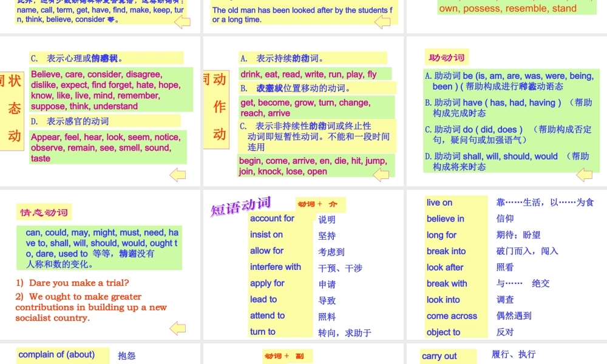
Task: Click the phrase 'live on'
Action: coord(439,203)
